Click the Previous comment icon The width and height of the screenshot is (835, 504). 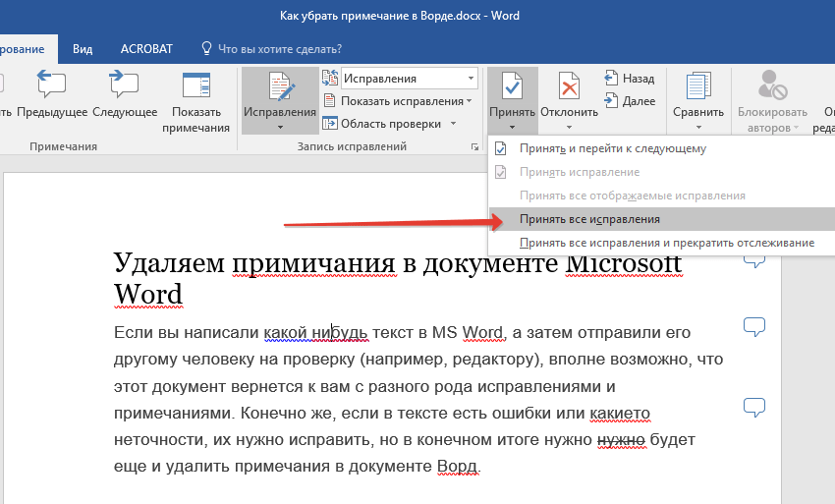[x=51, y=87]
